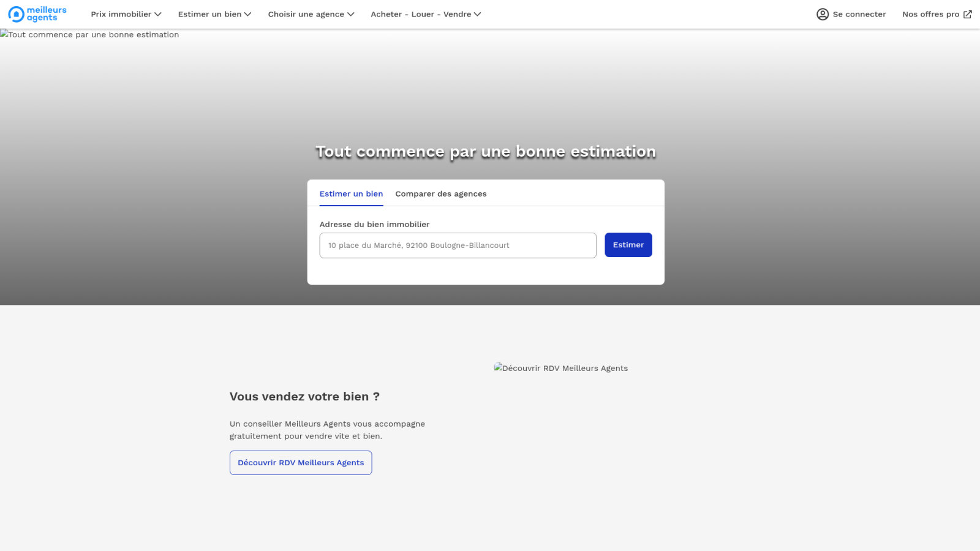This screenshot has height=551, width=980.
Task: Open the Acheter - Louer - Vendre menu
Action: [x=426, y=14]
